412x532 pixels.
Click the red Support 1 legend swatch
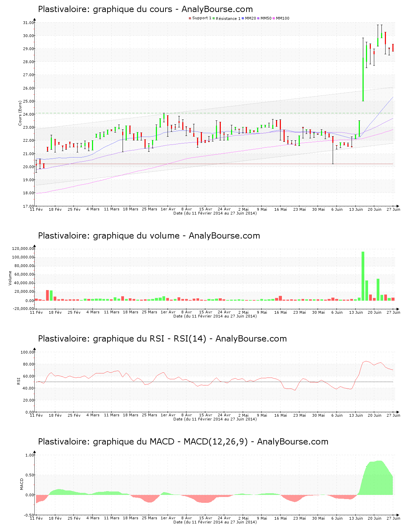[190, 18]
